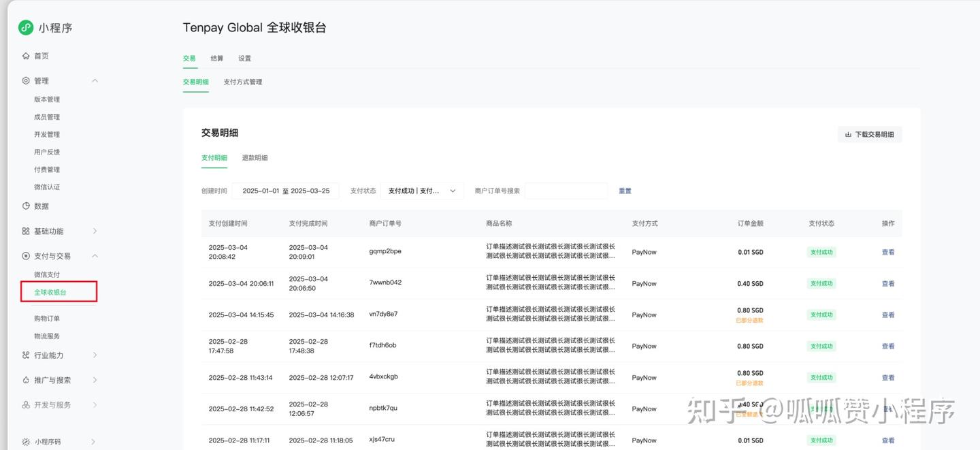Switch to the 结算 tab

(216, 58)
